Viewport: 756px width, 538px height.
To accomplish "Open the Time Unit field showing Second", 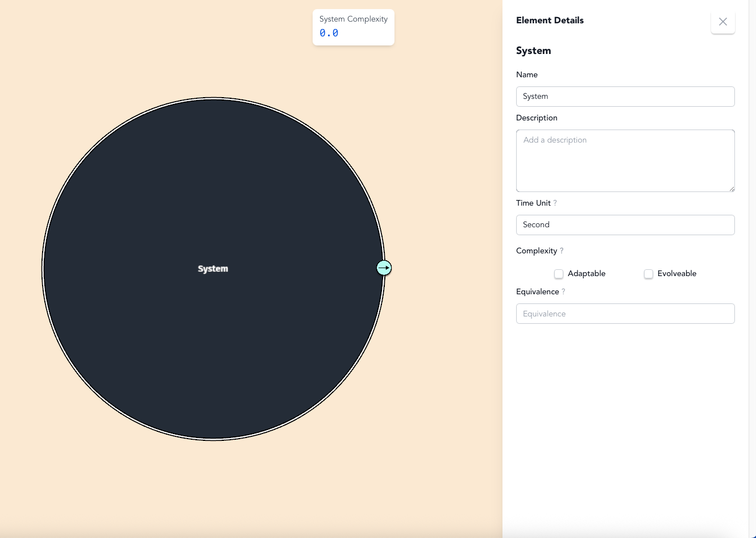I will pyautogui.click(x=625, y=225).
